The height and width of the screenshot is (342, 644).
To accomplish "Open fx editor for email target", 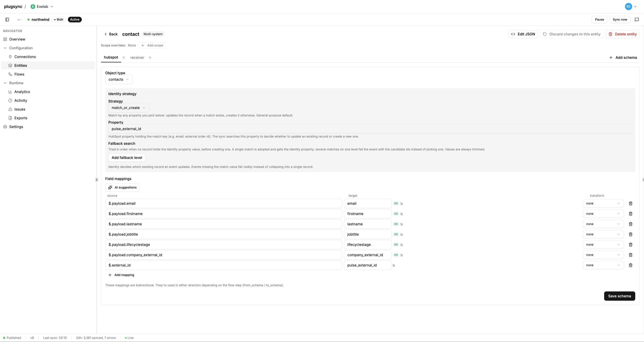I will [x=401, y=204].
